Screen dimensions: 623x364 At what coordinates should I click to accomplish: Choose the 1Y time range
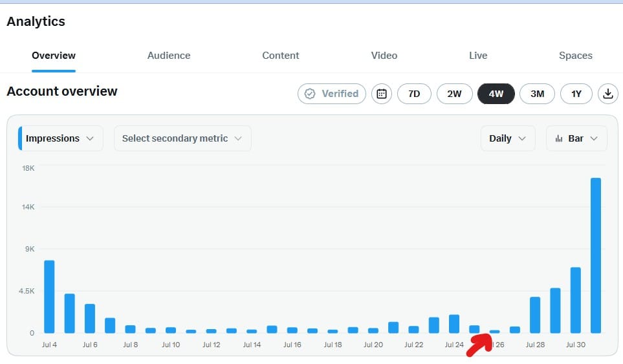point(576,94)
